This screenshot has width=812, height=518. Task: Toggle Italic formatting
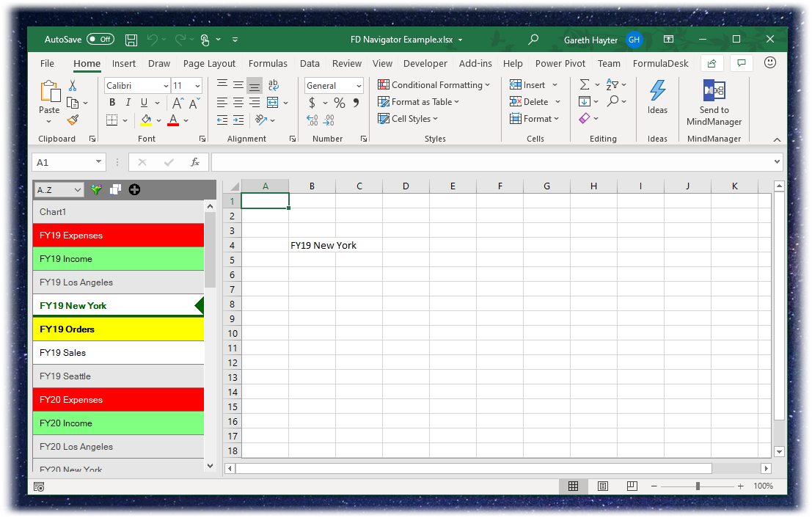point(128,103)
